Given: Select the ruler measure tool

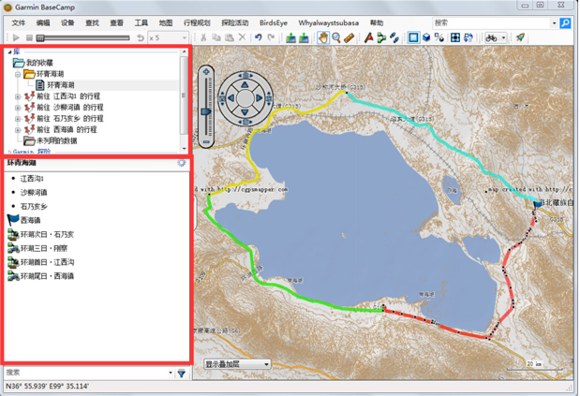Looking at the screenshot, I should (349, 38).
